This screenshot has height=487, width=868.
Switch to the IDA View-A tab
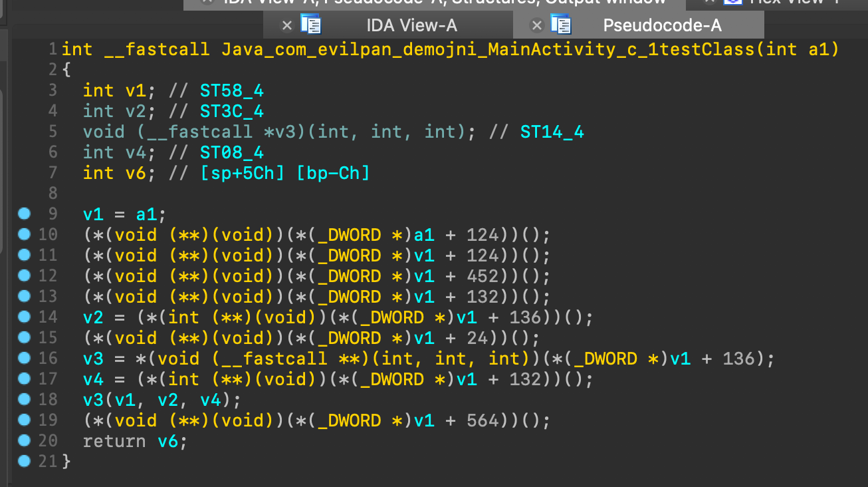pyautogui.click(x=412, y=25)
